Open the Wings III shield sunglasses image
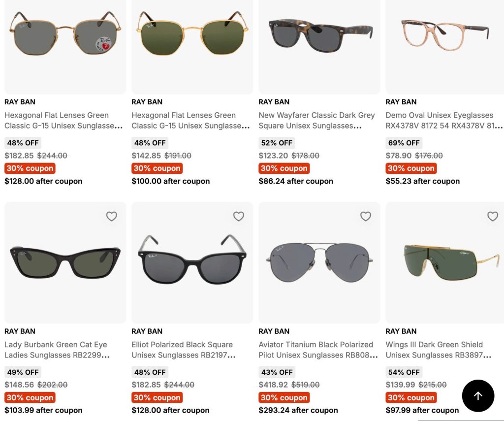This screenshot has width=504, height=421. point(445,262)
